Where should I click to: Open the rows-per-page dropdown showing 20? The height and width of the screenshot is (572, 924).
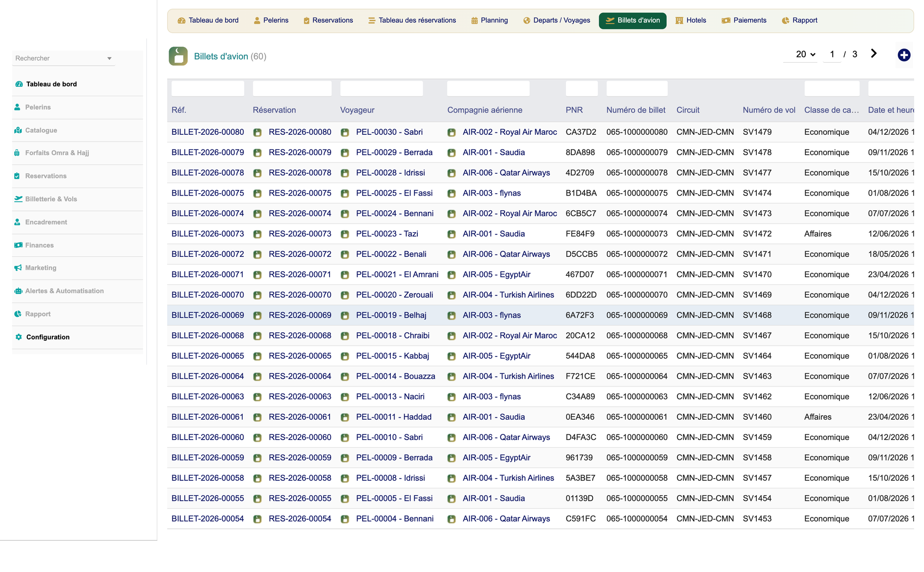click(x=805, y=54)
